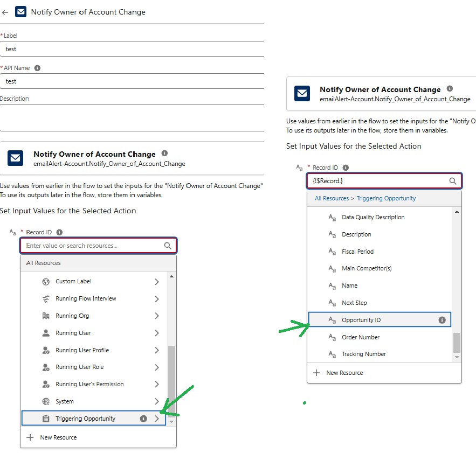Screen dimensions: 476x453
Task: Click the Label input containing test
Action: 132,49
